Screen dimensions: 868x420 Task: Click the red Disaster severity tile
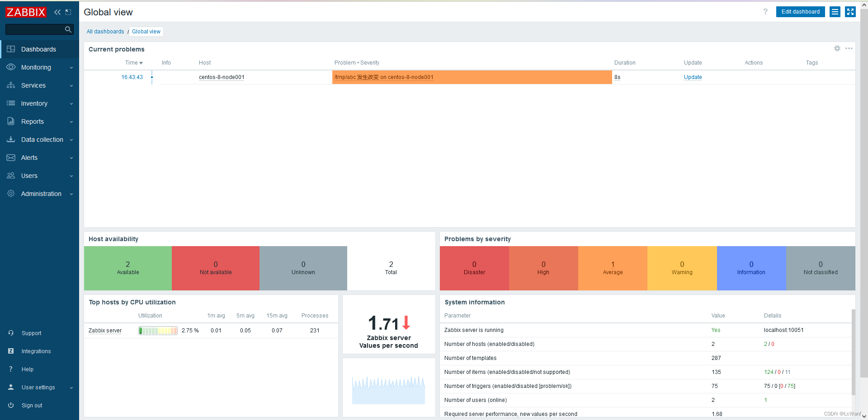pos(474,268)
